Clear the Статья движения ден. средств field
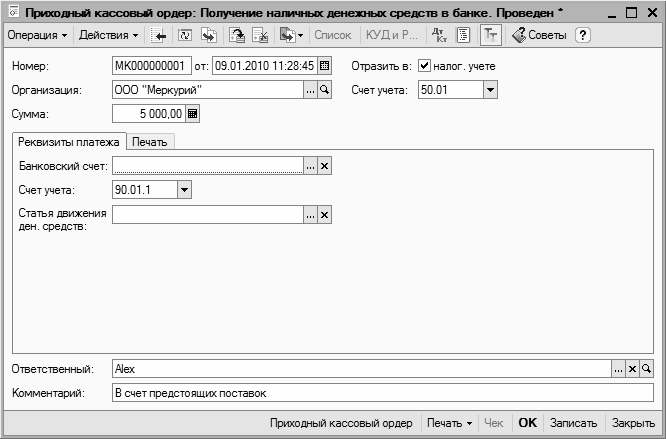 click(x=324, y=214)
